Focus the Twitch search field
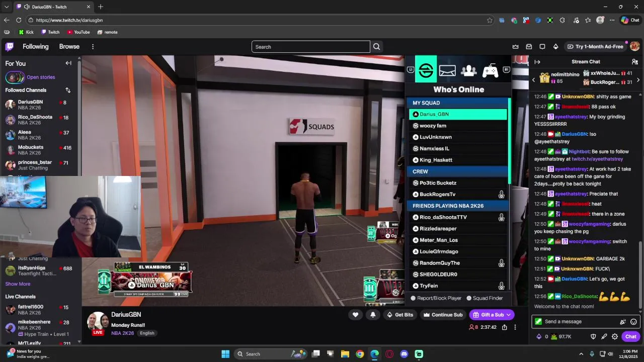This screenshot has height=362, width=644. pos(311,47)
